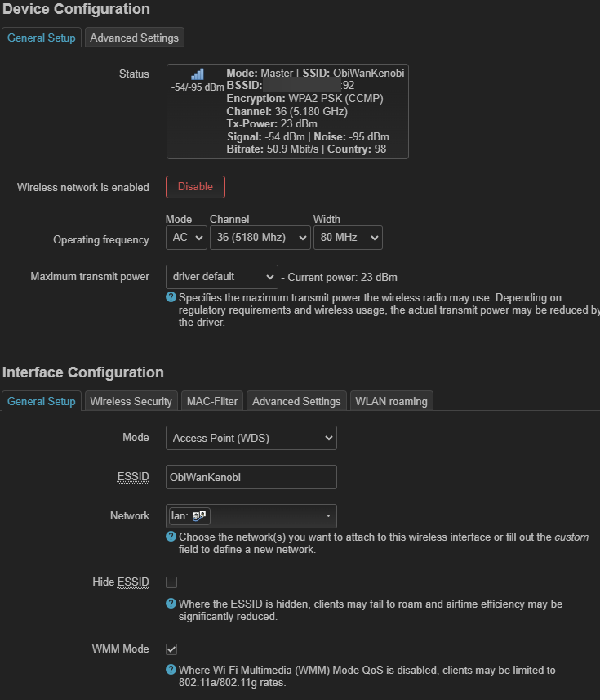Enable the Hide ESSID checkbox
Viewport: 600px width, 700px height.
[x=171, y=582]
